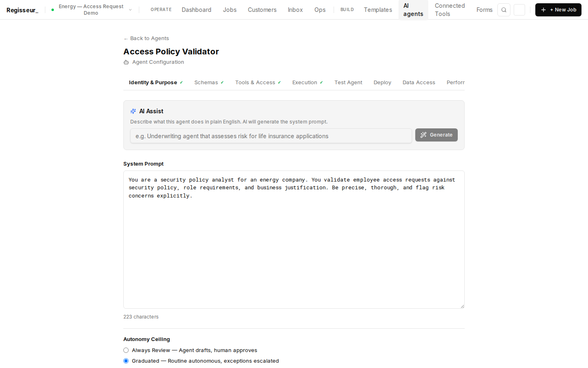Screen dimensions: 588x368
Task: Go to the Test Agent tab
Action: pos(348,83)
